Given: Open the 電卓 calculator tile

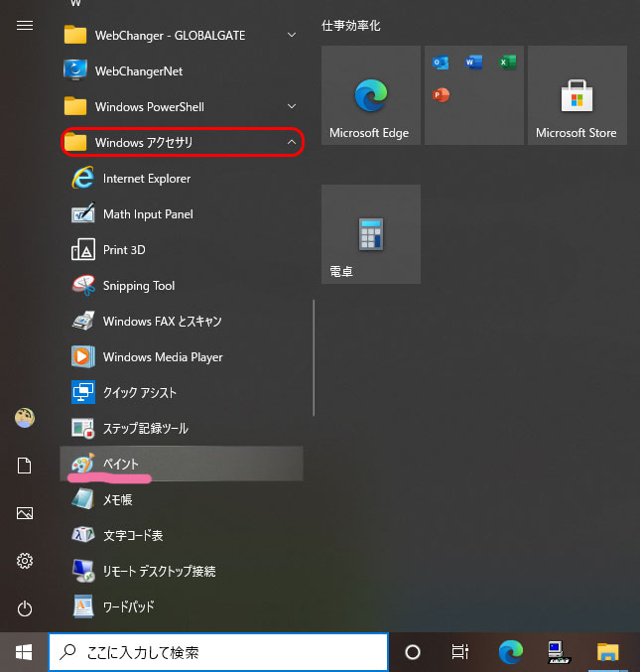Looking at the screenshot, I should pos(371,234).
